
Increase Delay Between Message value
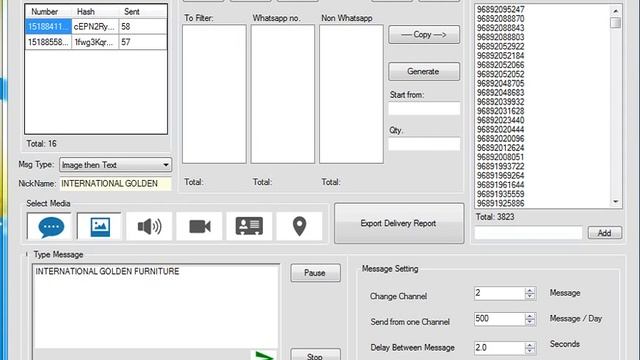tap(530, 345)
